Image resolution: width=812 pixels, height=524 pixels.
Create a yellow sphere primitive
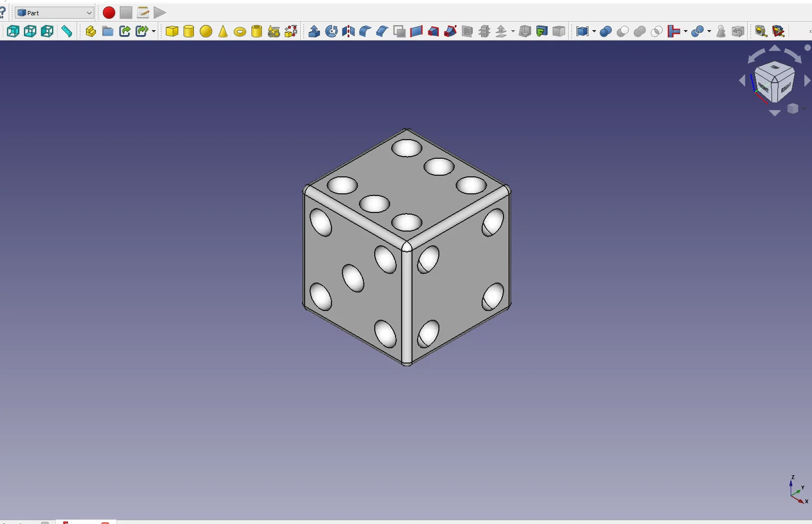click(x=206, y=31)
